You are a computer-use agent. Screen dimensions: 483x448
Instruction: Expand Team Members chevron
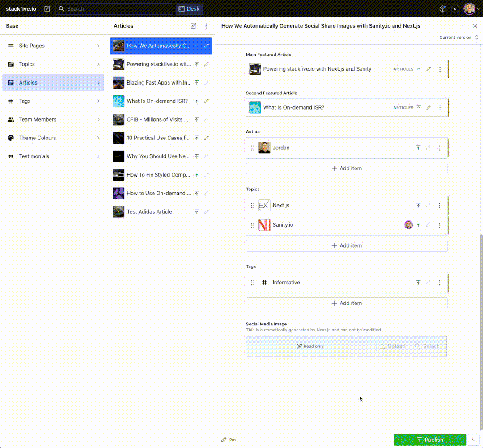(x=98, y=119)
